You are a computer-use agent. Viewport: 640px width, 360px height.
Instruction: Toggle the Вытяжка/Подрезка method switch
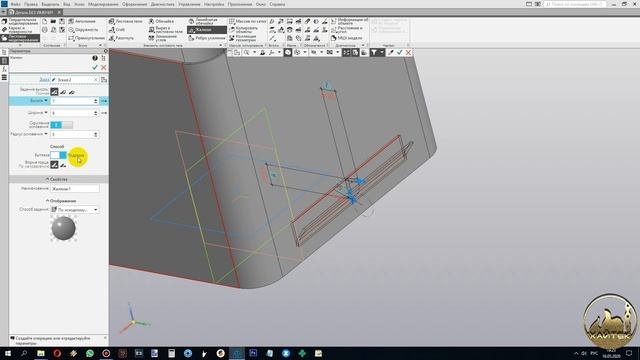[x=58, y=155]
